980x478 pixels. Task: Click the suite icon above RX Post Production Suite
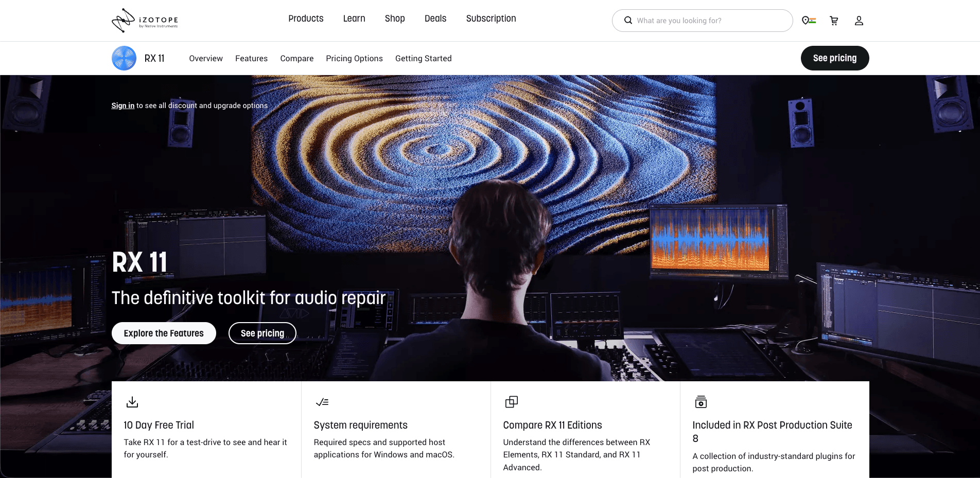pyautogui.click(x=701, y=402)
